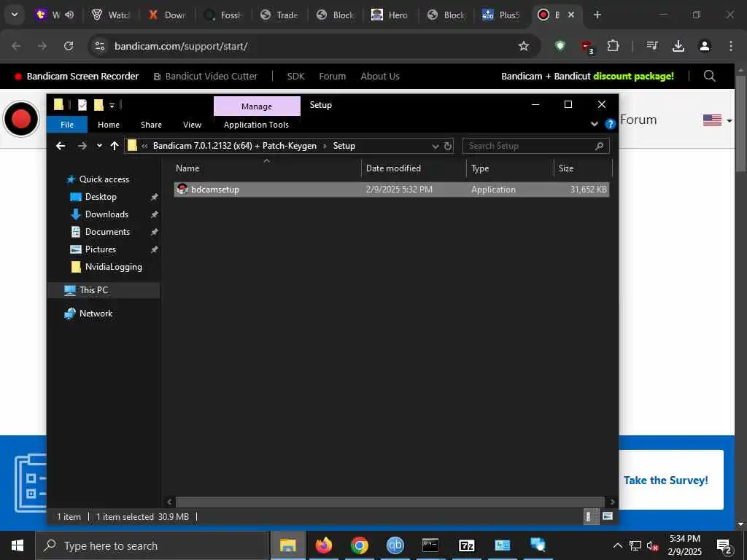Open the Command Prompt taskbar icon

point(430,545)
